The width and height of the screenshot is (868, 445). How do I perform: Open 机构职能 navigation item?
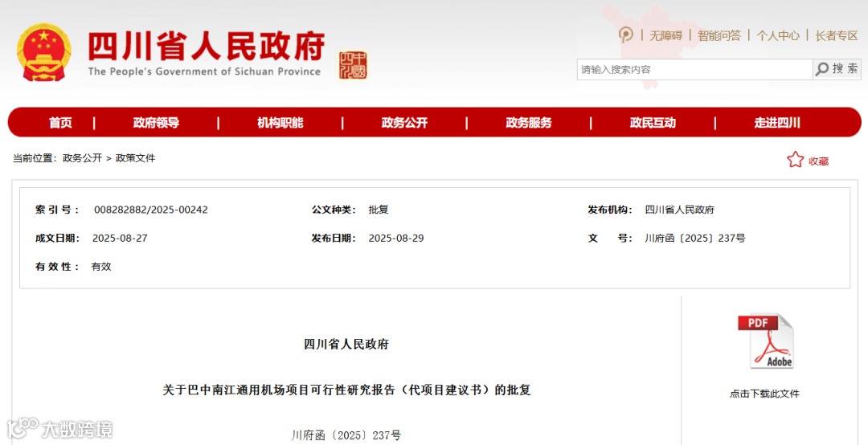tap(280, 122)
